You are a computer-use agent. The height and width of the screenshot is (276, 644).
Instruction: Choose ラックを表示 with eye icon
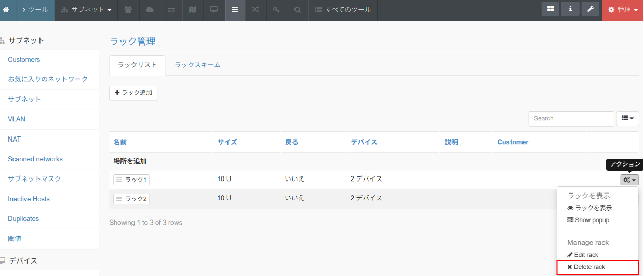point(589,208)
